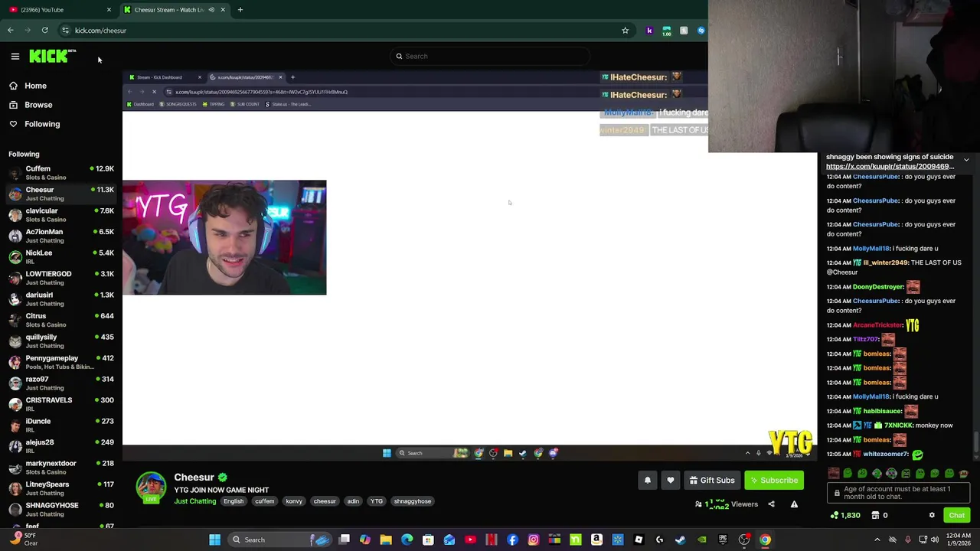Click the shnaggyhose tag
This screenshot has height=551, width=980.
click(x=413, y=501)
